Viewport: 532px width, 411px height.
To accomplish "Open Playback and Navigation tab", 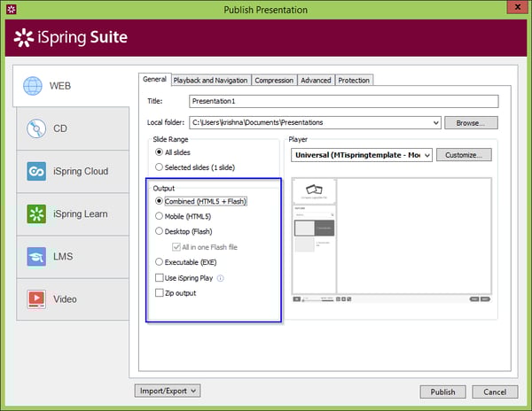I will (211, 81).
